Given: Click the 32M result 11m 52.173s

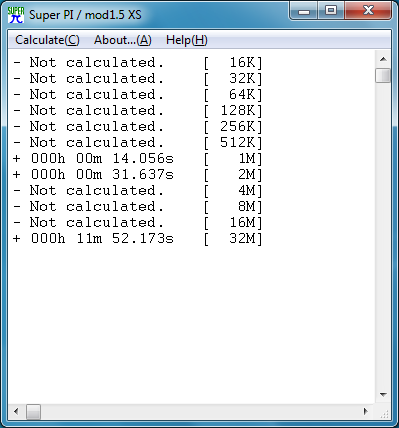Looking at the screenshot, I should [x=138, y=239].
